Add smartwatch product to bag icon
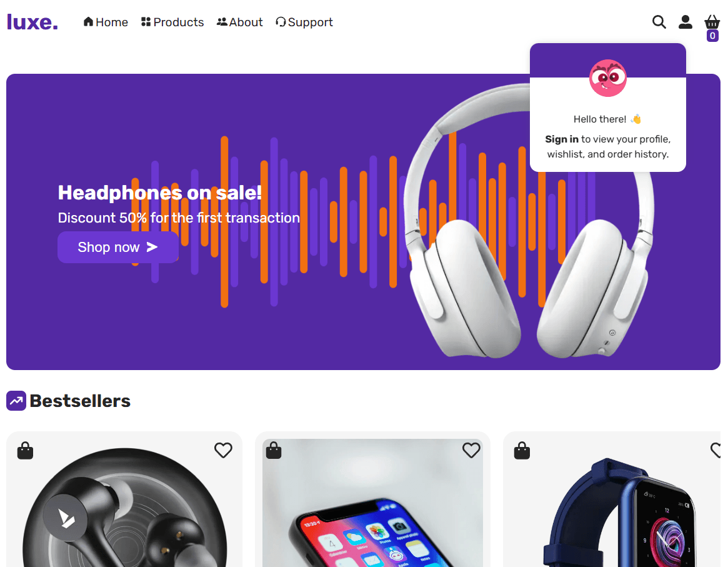728x567 pixels. (522, 451)
